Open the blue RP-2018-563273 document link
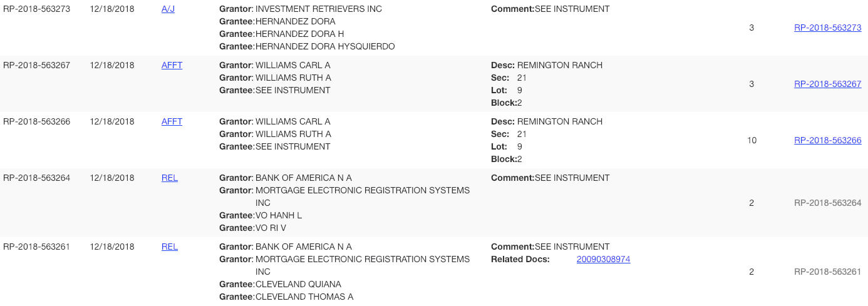Image resolution: width=868 pixels, height=306 pixels. click(x=827, y=28)
